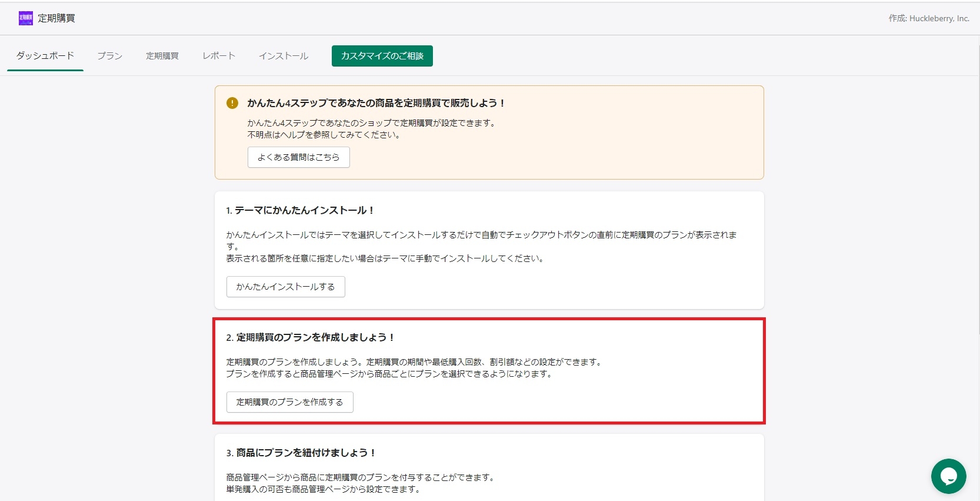Screen dimensions: 980x501
Task: Switch to the ダッシュボード tab
Action: (45, 56)
